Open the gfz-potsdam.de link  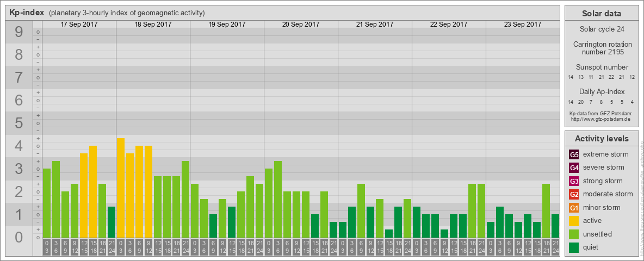600,119
